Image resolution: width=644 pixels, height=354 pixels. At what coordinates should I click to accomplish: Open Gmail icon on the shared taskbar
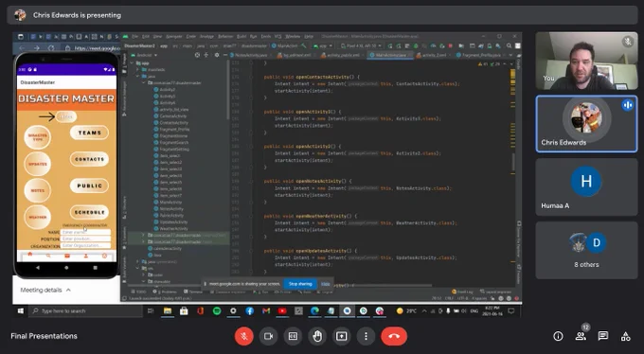(x=266, y=310)
